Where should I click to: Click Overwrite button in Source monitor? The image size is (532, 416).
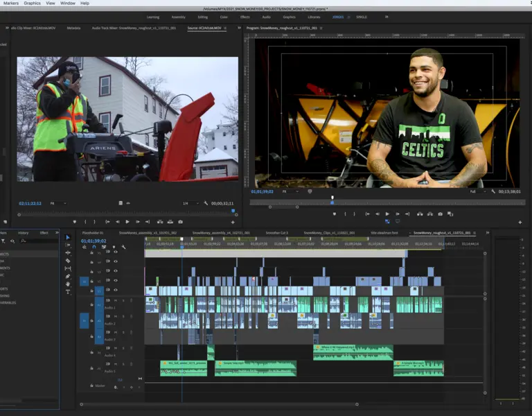coord(170,222)
